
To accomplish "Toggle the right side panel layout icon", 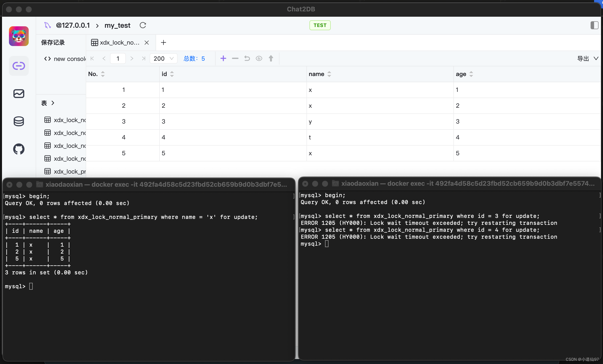I will [x=594, y=25].
